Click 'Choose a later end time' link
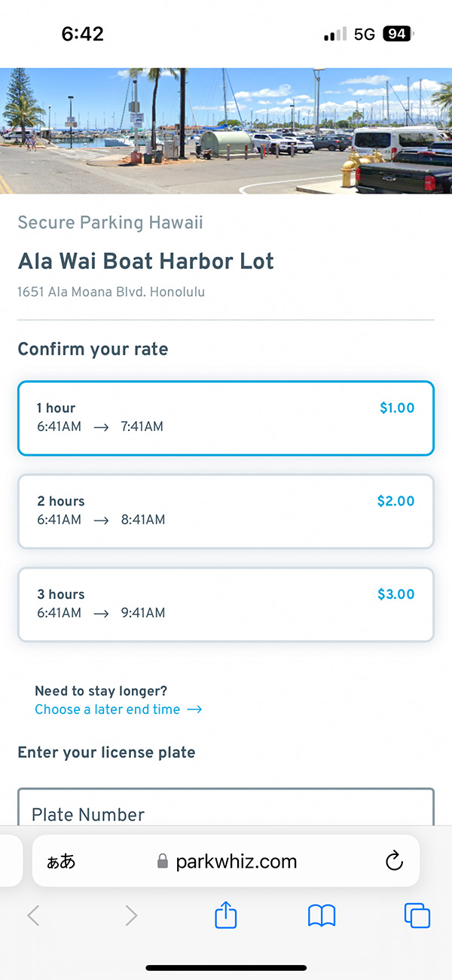Viewport: 452px width, 980px height. [x=108, y=710]
